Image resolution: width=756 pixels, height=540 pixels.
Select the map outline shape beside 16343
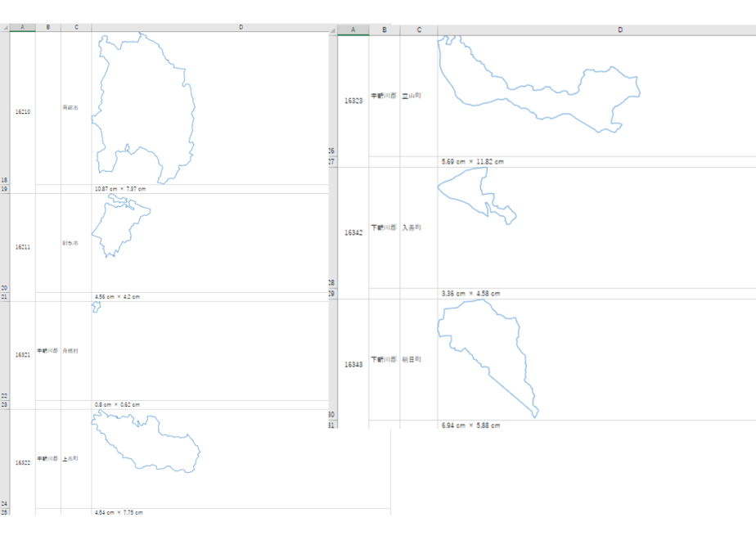(x=488, y=358)
